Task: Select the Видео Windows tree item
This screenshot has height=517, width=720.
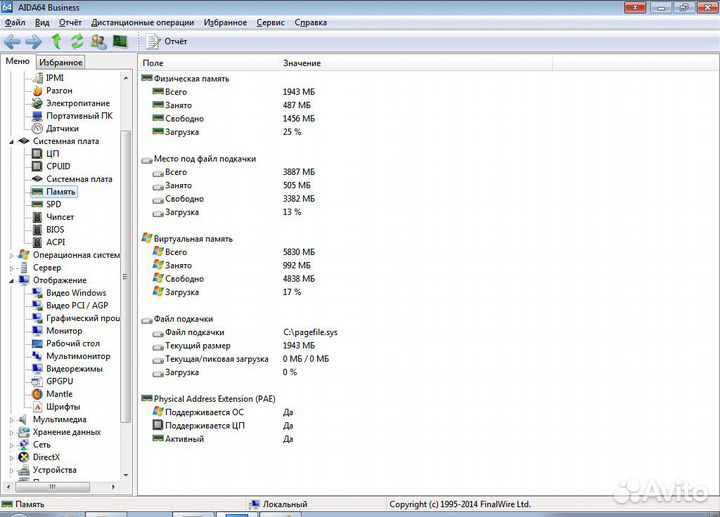Action: 76,292
